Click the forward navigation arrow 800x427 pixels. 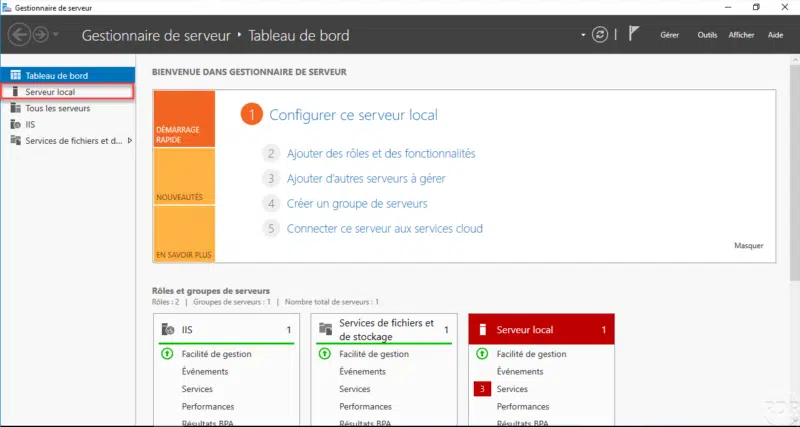[41, 35]
